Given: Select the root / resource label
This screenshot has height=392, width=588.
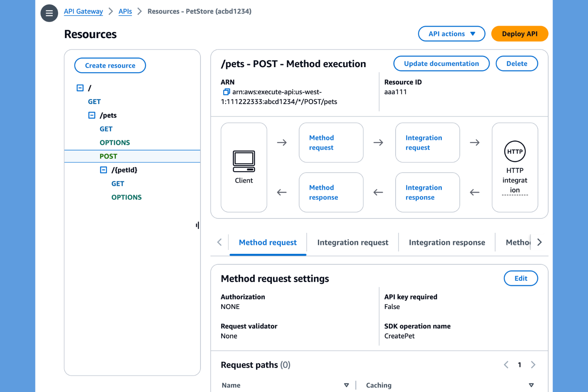Looking at the screenshot, I should point(90,88).
